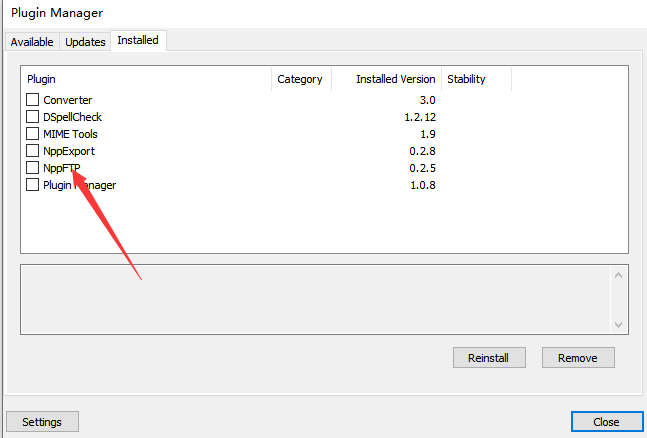647x438 pixels.
Task: Click version 0.2.5 for NppFTP
Action: tap(422, 168)
